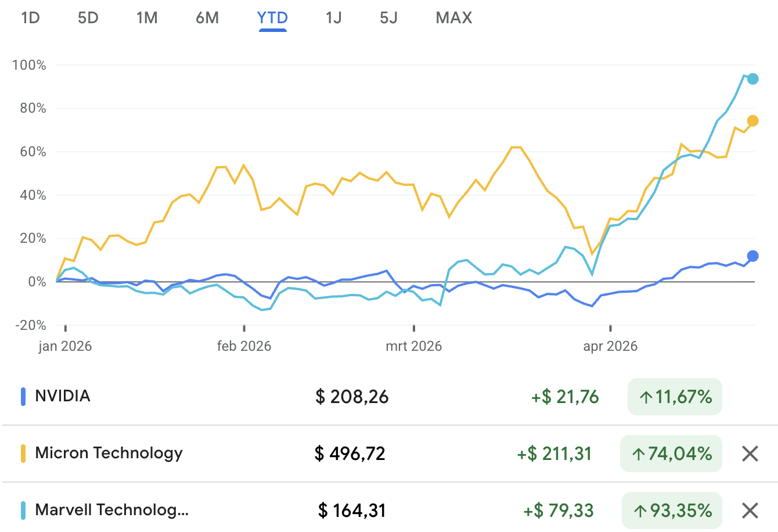This screenshot has height=532, width=778.
Task: Click the Marvell line endpoint dot on chart
Action: click(x=752, y=79)
